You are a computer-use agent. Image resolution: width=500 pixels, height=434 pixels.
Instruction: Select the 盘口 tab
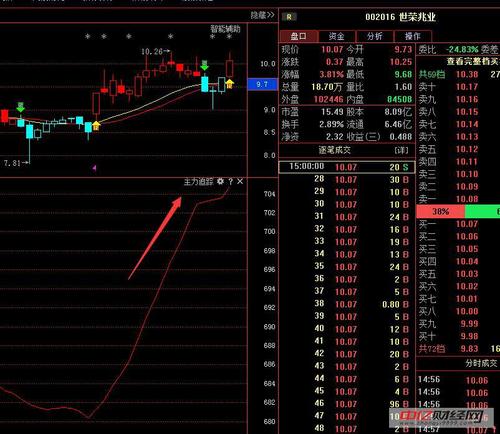click(x=299, y=36)
